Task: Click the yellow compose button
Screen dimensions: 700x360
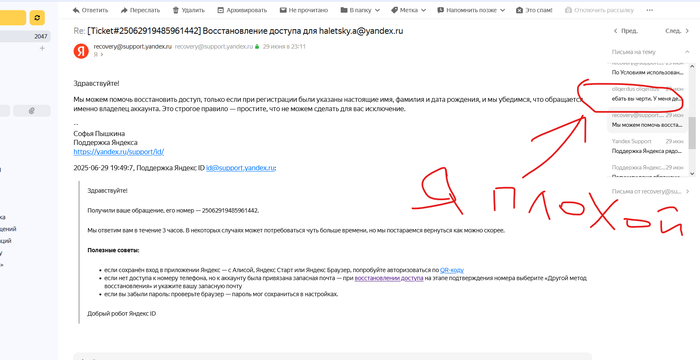Action: point(13,17)
